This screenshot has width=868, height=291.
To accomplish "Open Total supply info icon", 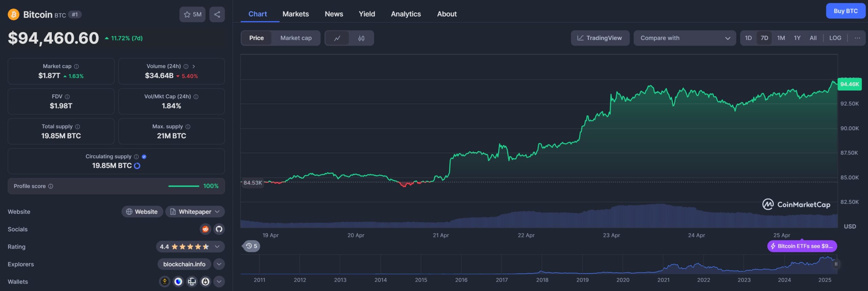I will click(x=77, y=127).
